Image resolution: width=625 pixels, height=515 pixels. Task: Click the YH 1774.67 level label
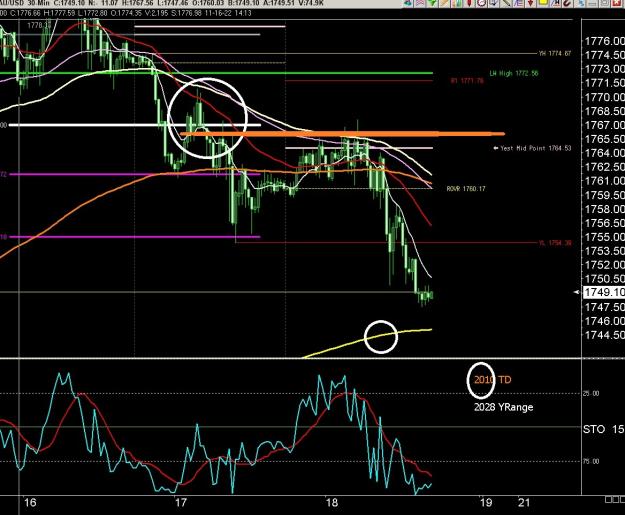click(554, 53)
